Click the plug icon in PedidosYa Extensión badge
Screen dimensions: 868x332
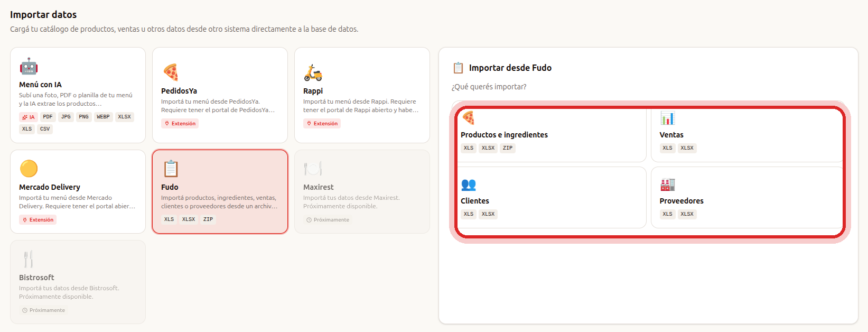pyautogui.click(x=167, y=124)
